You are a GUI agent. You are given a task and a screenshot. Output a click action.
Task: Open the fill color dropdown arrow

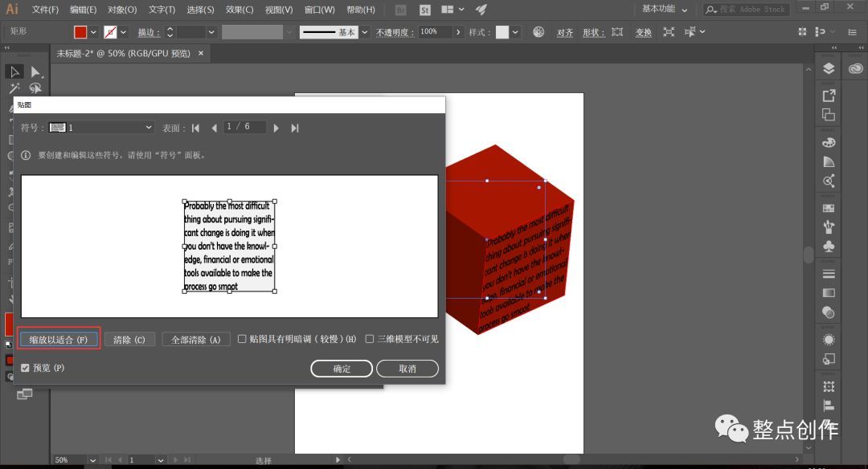[93, 32]
